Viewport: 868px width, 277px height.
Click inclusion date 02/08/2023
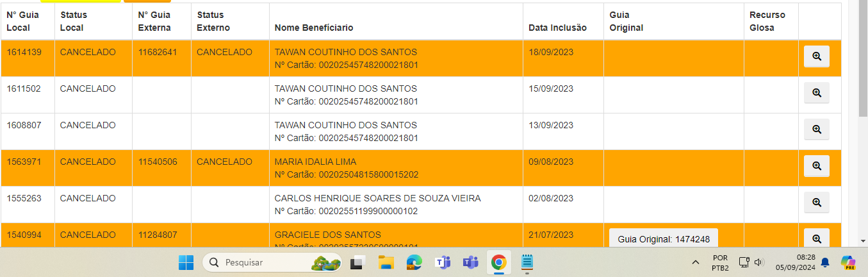click(551, 198)
